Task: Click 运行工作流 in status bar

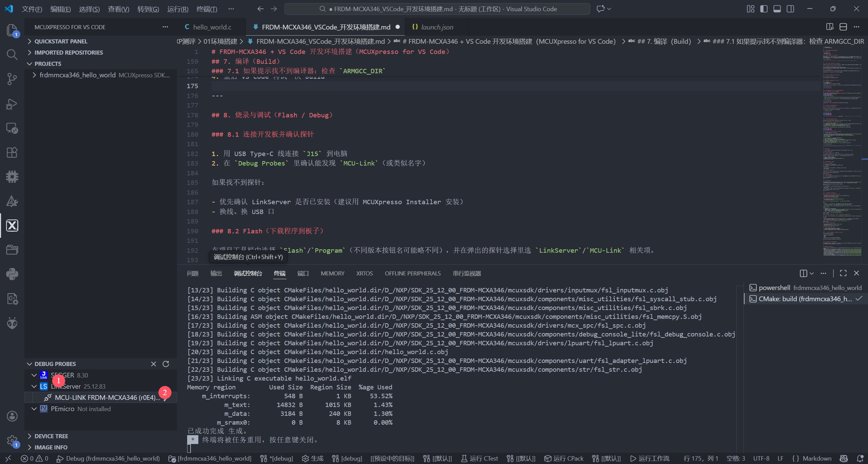Action: coord(650,459)
